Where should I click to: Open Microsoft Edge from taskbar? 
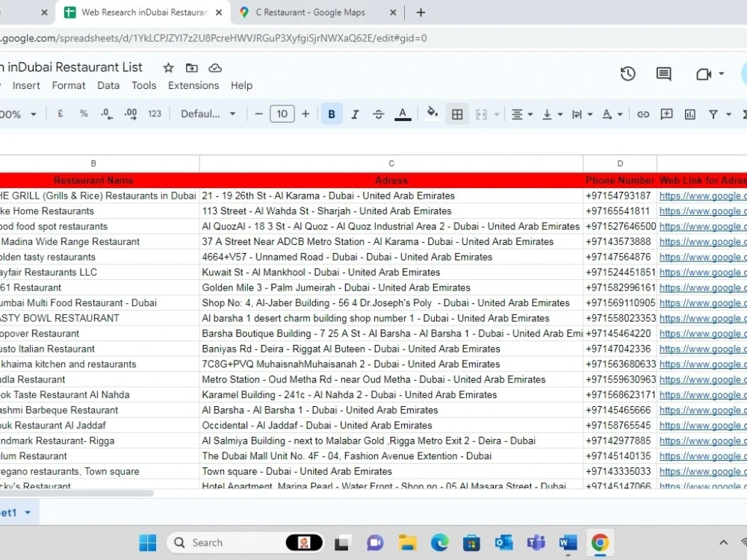click(x=439, y=542)
